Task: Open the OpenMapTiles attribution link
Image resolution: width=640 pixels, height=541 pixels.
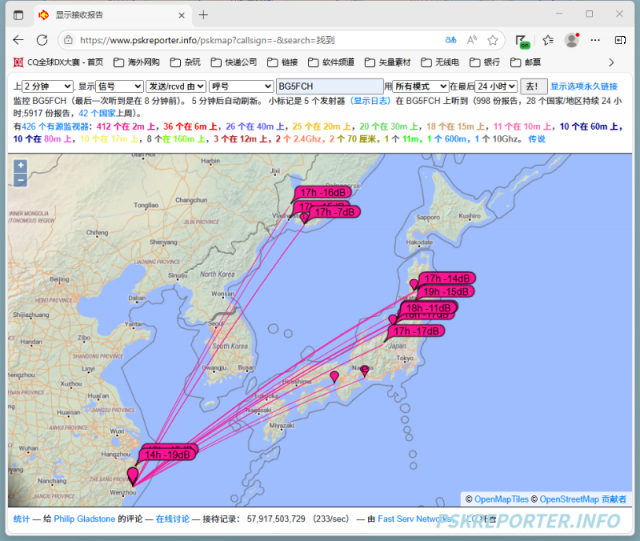Action: click(x=501, y=499)
